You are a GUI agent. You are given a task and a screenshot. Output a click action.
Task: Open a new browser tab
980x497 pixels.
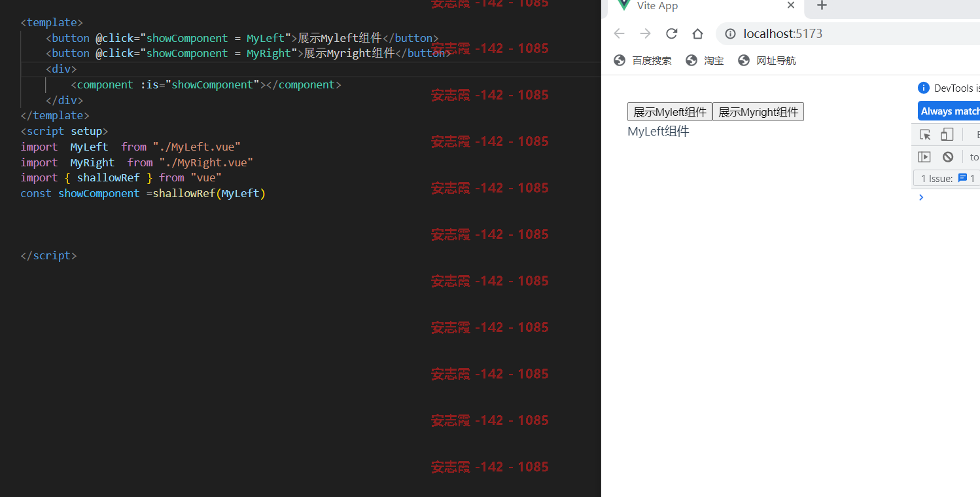click(822, 6)
